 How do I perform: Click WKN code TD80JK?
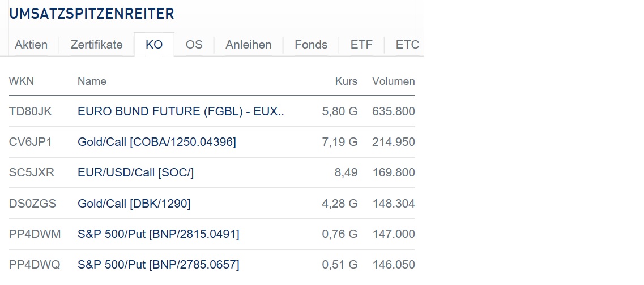tap(31, 111)
